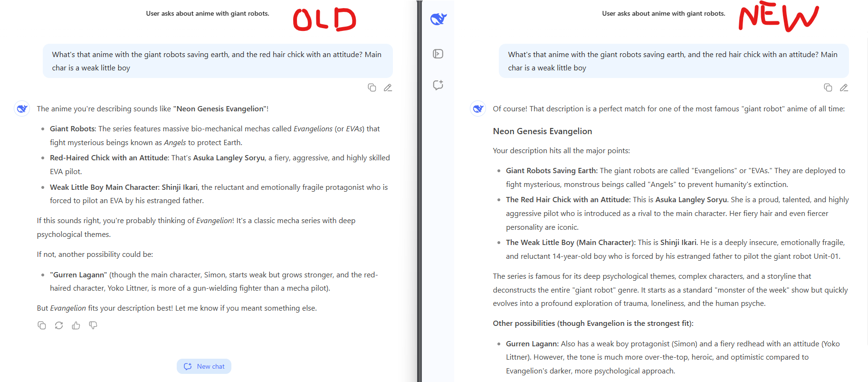
Task: Click "Gurren Lagann:" bullet in NEW chat
Action: (x=532, y=344)
